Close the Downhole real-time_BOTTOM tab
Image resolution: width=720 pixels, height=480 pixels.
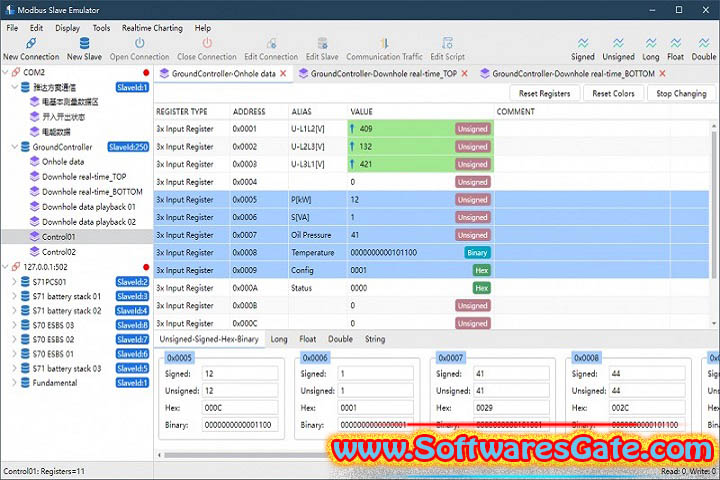tap(662, 73)
